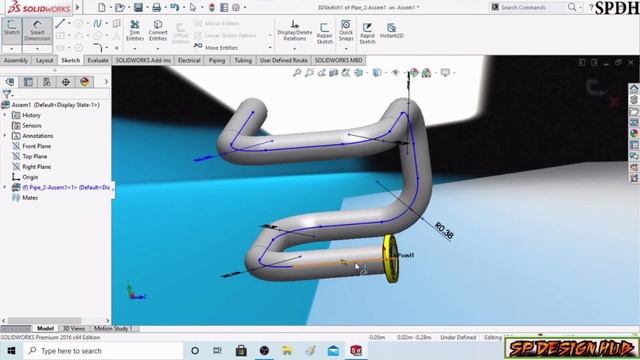640x360 pixels.
Task: Switch to the Piping ribbon tab
Action: click(x=217, y=60)
